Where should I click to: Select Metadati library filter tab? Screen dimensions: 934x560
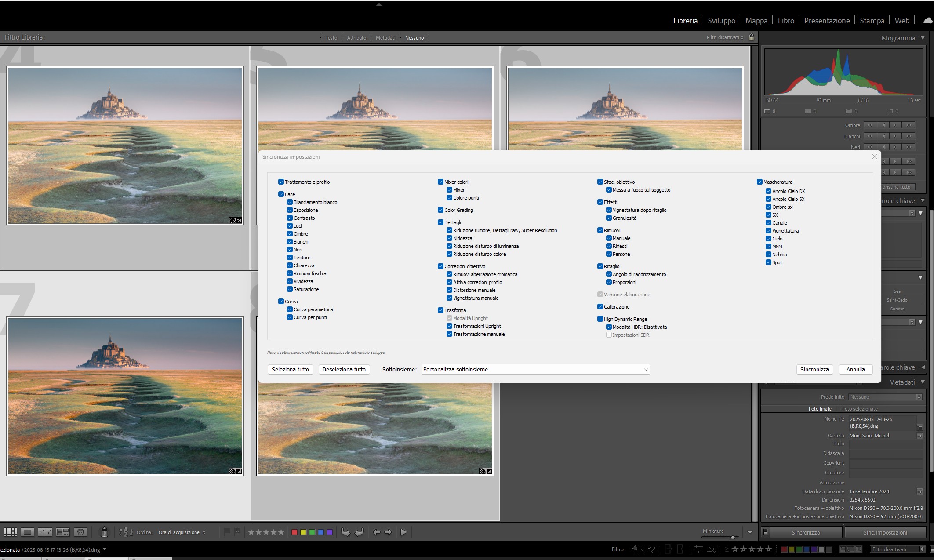[385, 38]
